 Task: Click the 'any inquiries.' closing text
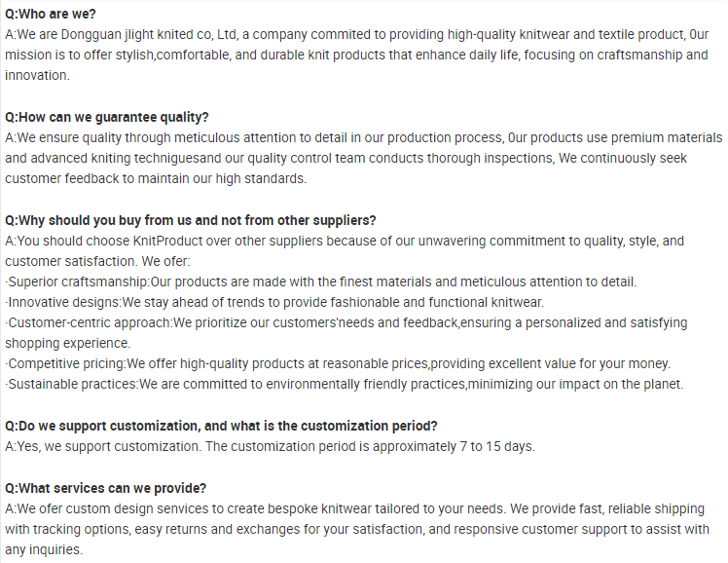click(44, 550)
